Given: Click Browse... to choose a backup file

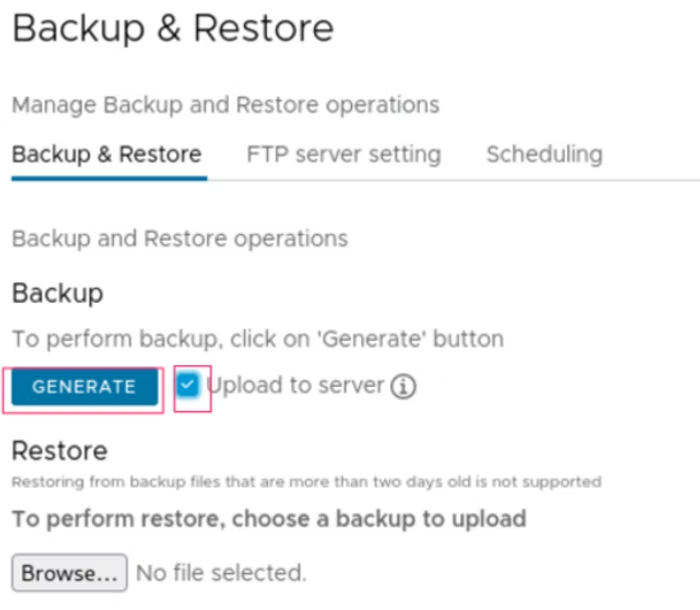Looking at the screenshot, I should [x=69, y=573].
